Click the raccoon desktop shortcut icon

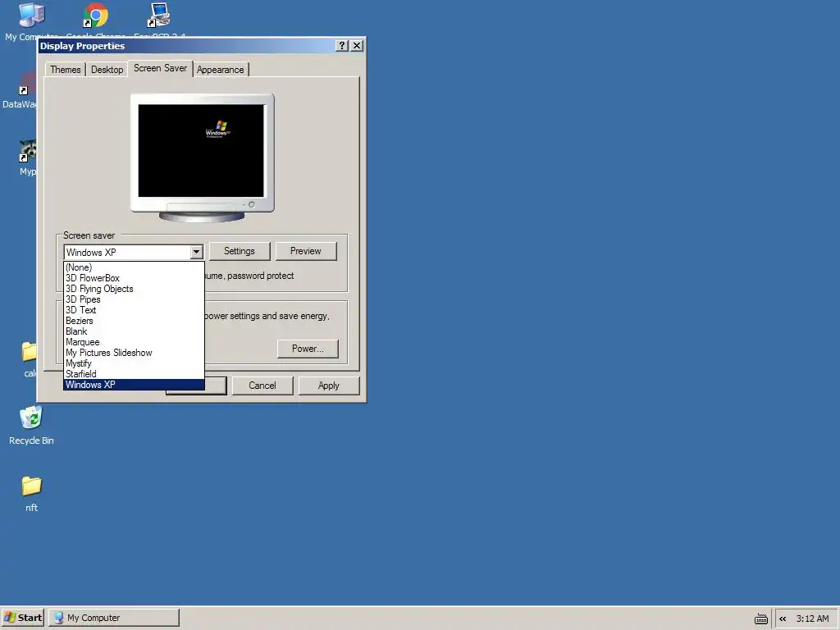(28, 151)
